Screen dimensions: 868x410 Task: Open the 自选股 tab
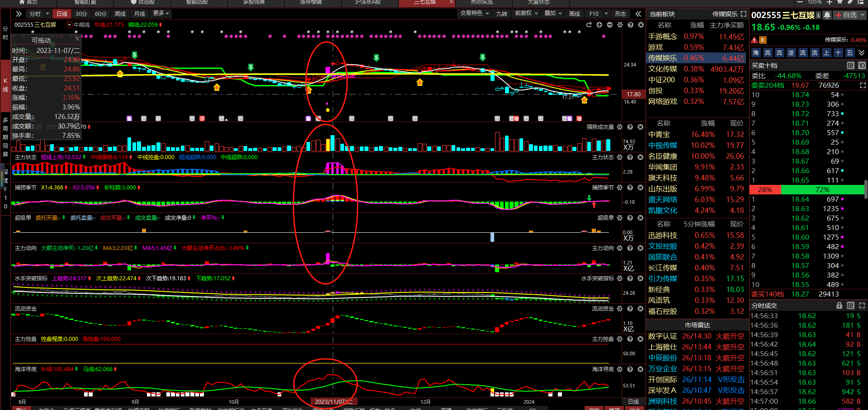(x=143, y=2)
